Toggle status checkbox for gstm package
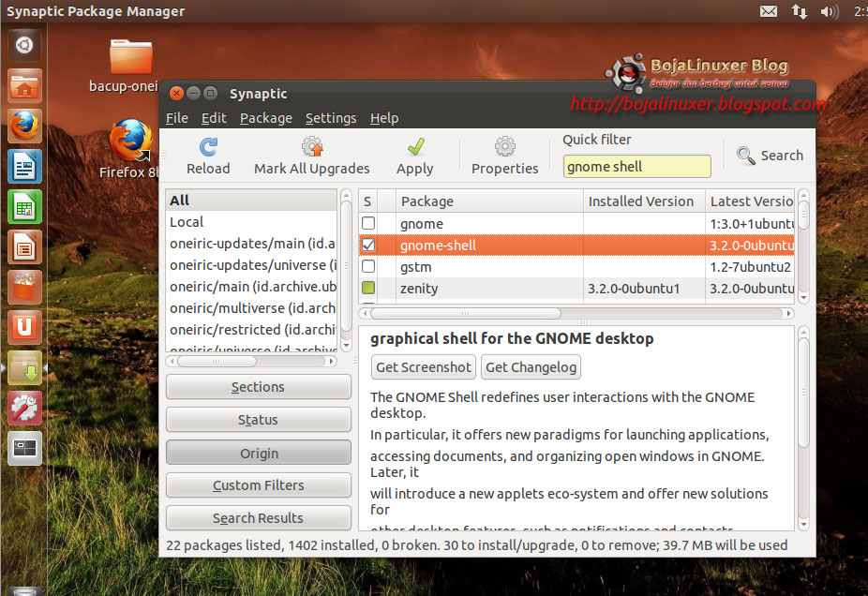This screenshot has height=596, width=868. (x=368, y=266)
